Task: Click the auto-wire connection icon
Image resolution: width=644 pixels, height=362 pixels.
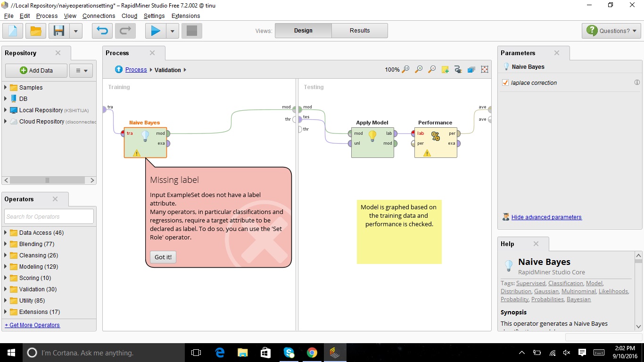Action: [x=458, y=69]
